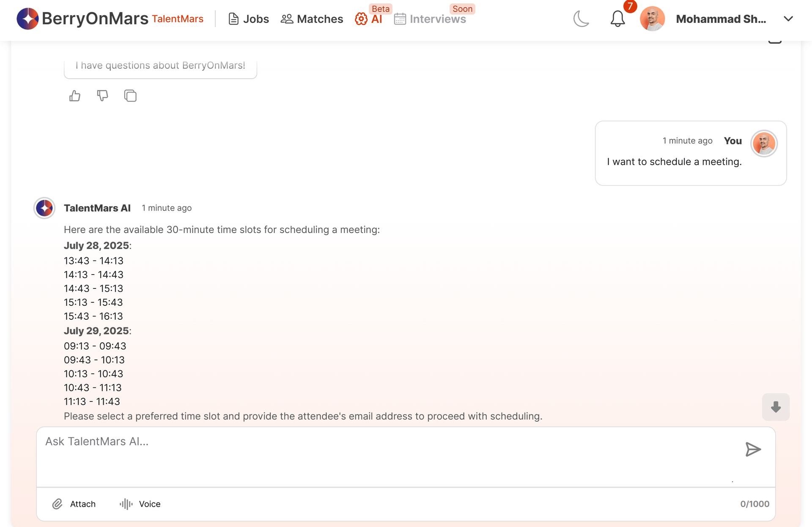Image resolution: width=812 pixels, height=527 pixels.
Task: Click the BerryOnMars logo icon
Action: (x=27, y=19)
